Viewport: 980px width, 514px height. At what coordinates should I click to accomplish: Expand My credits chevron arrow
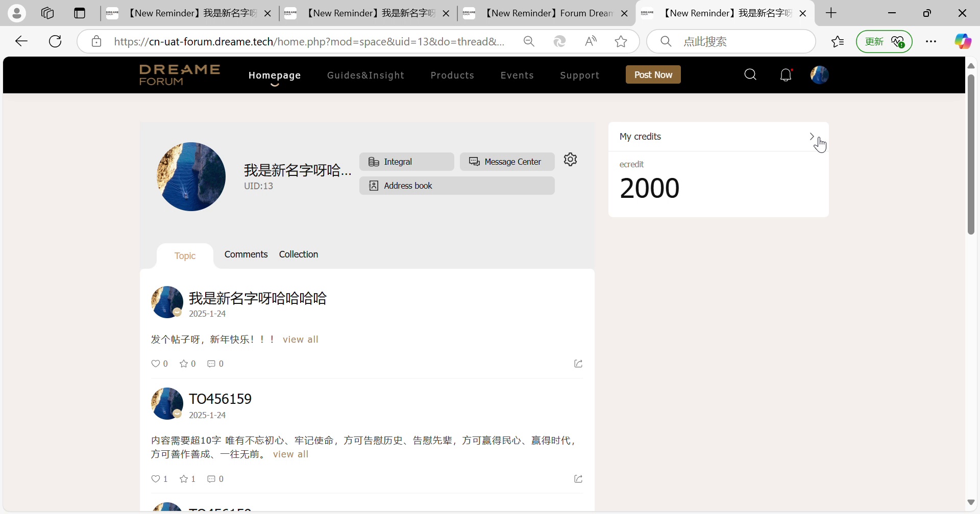click(812, 136)
